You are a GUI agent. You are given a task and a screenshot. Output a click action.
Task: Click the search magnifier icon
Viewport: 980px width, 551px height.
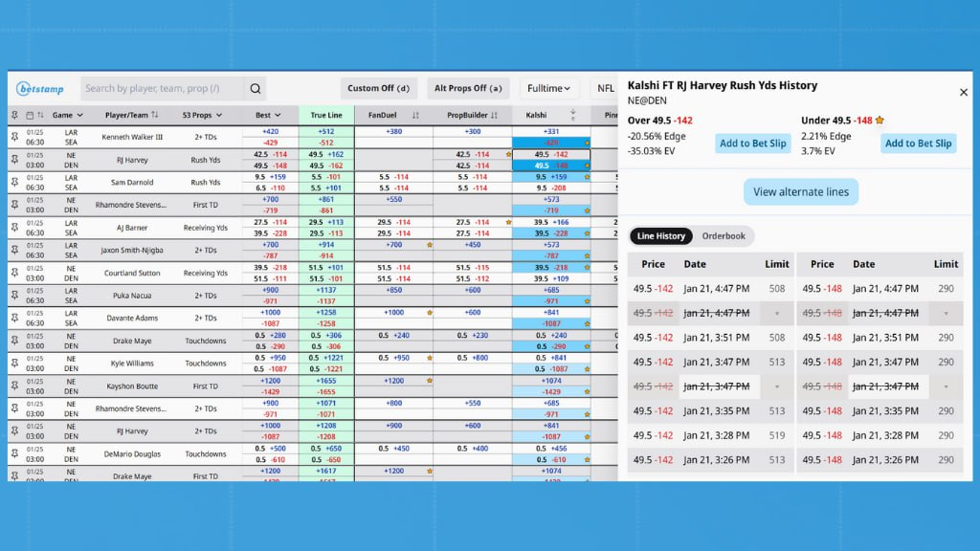pyautogui.click(x=256, y=89)
